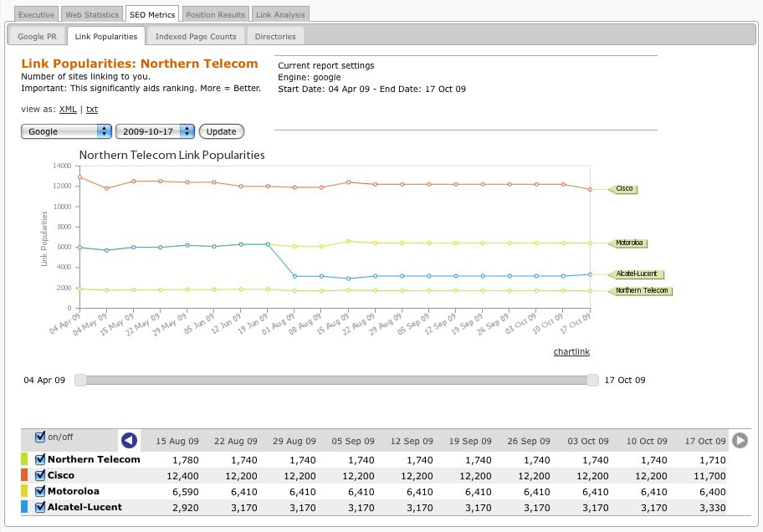Uncheck the Cisco series checkbox
Screen dimensions: 763x532
40,475
